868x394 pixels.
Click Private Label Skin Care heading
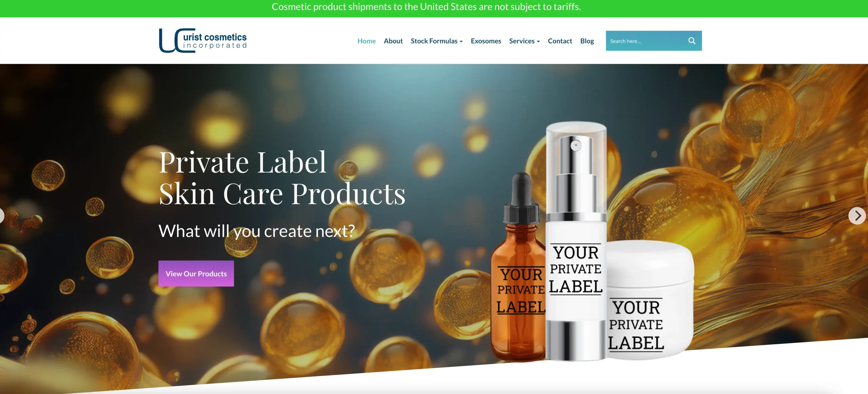282,178
